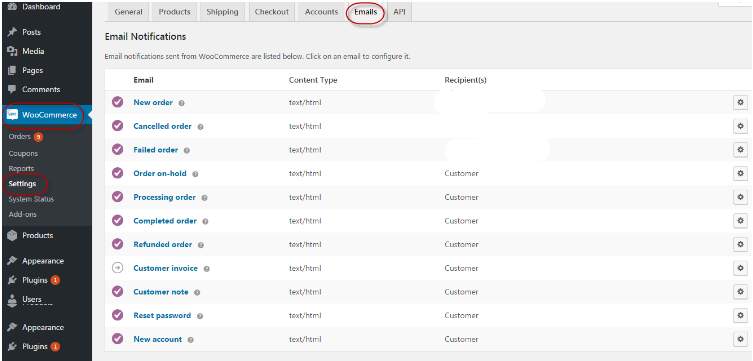Open WooCommerce menu in sidebar

click(x=46, y=115)
